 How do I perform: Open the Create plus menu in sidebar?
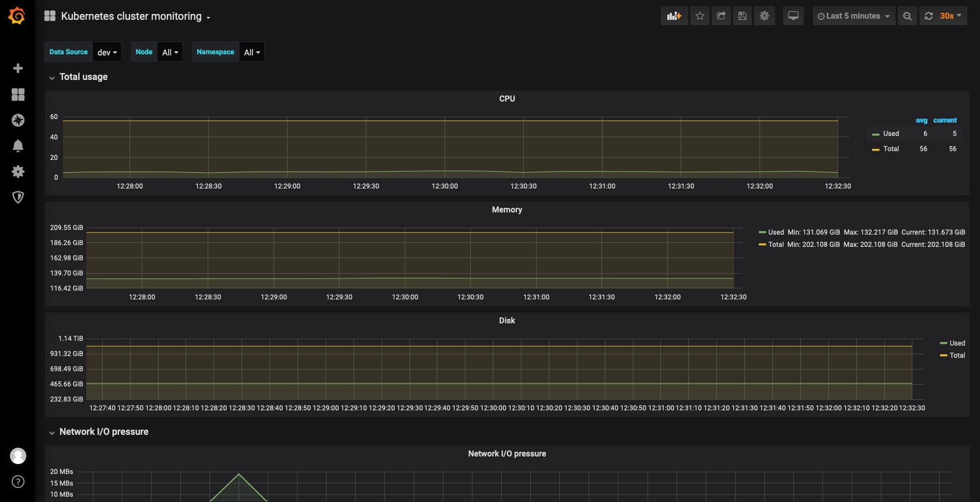(x=18, y=68)
